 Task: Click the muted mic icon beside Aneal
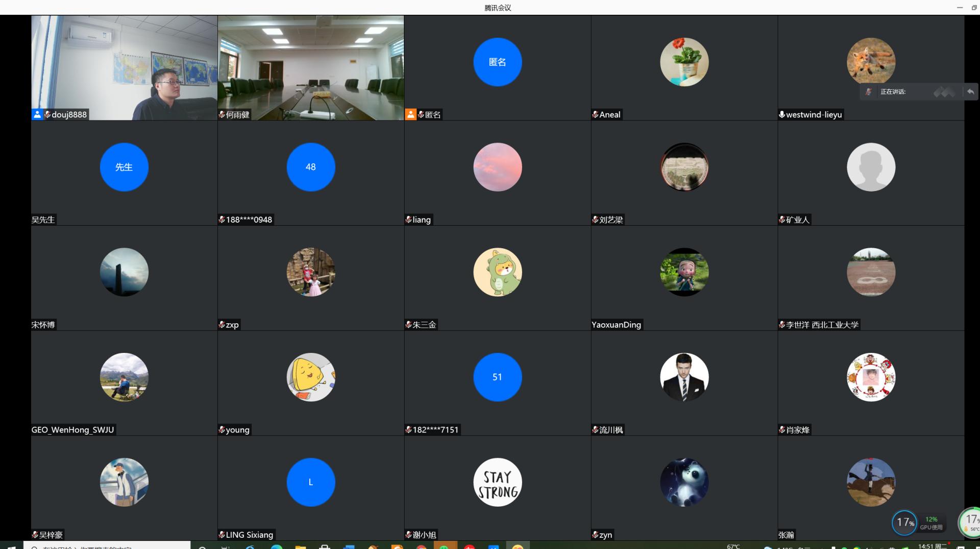[x=595, y=114]
